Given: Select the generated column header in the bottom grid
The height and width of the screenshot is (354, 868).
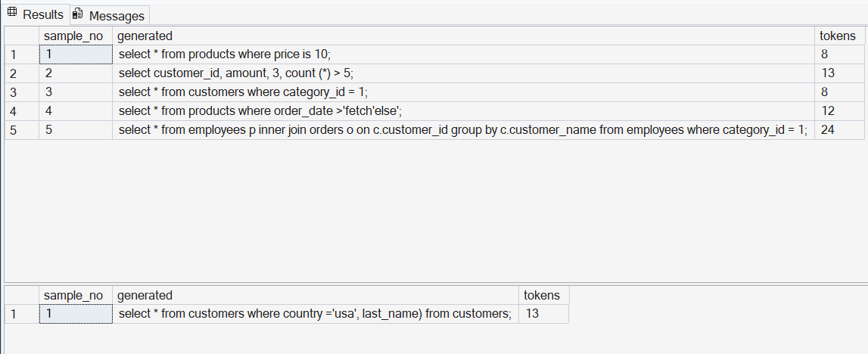Looking at the screenshot, I should (x=316, y=295).
